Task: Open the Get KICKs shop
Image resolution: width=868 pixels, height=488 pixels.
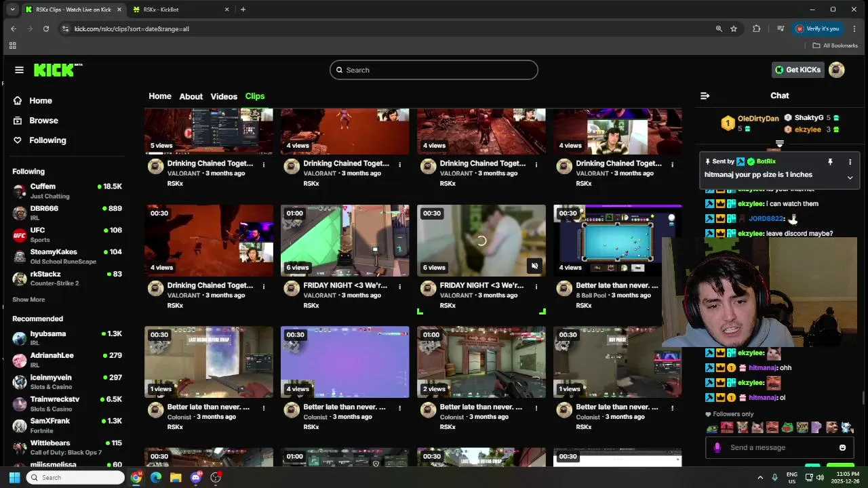Action: 798,70
